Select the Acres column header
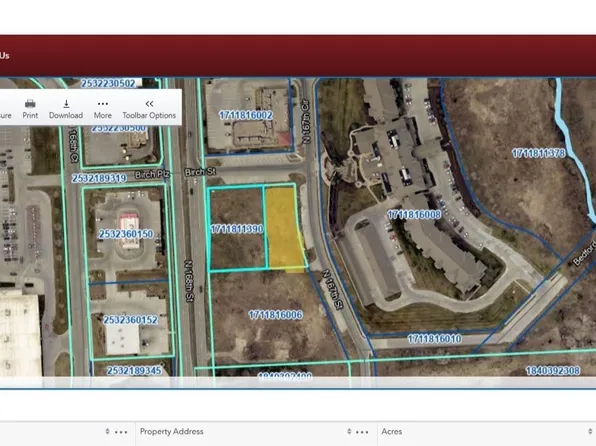The height and width of the screenshot is (446, 596). click(x=392, y=431)
